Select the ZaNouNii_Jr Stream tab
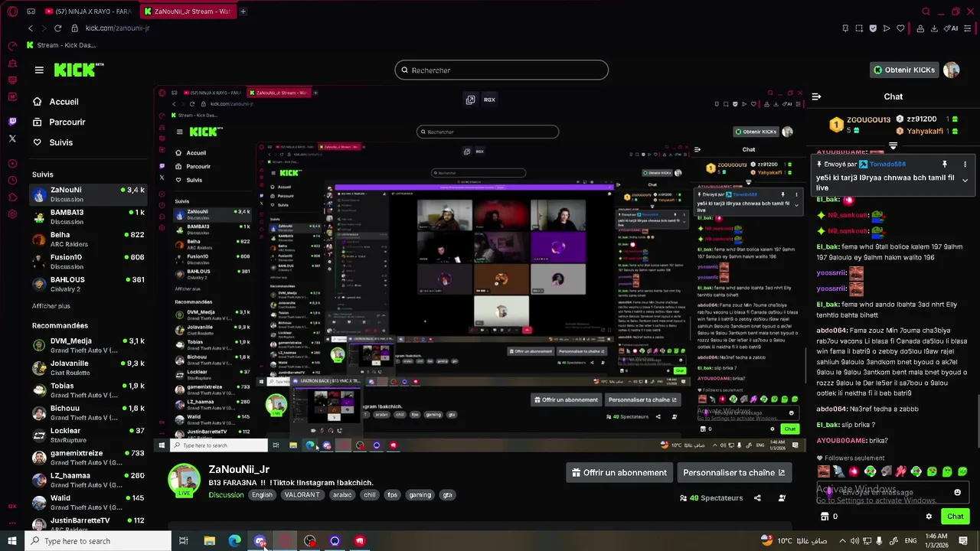The width and height of the screenshot is (980, 551). coord(188,11)
